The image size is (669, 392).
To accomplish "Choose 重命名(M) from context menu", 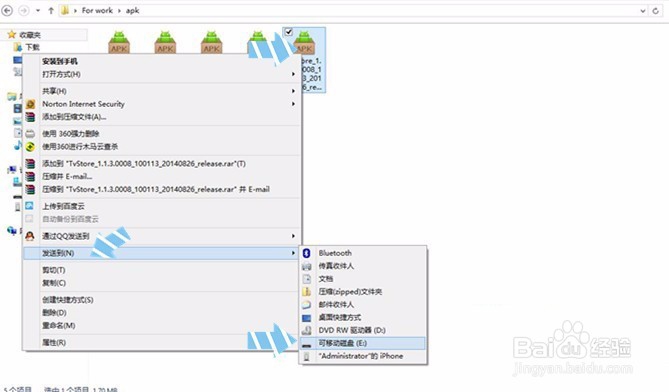I will [x=162, y=326].
